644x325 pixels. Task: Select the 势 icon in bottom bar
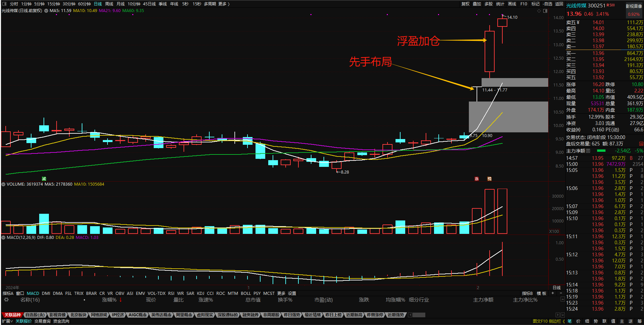point(596,321)
